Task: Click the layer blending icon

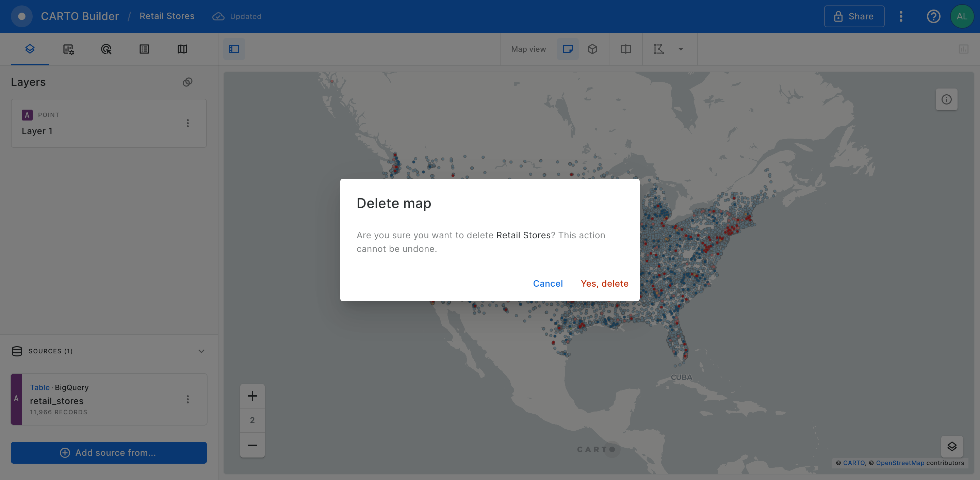Action: click(187, 82)
